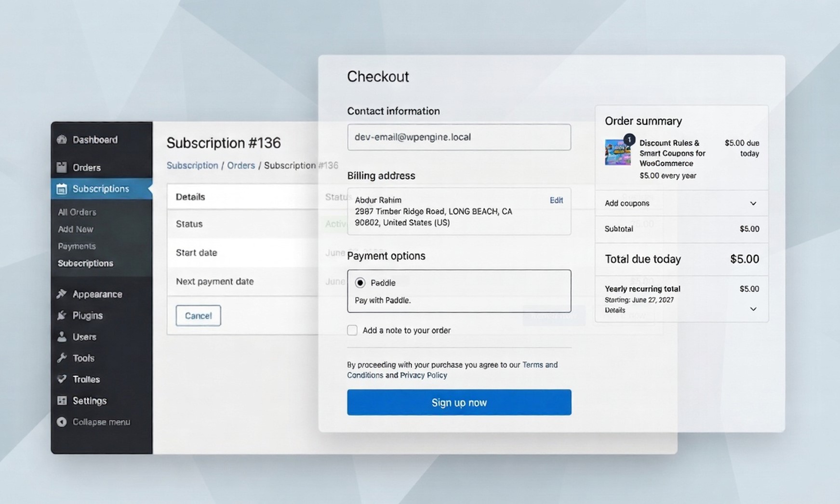Click the Starting: June 27, 2027 text
Screen dimensions: 840x504
(639, 300)
